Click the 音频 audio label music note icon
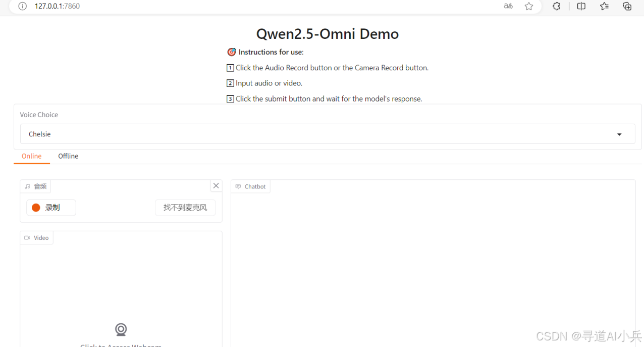Screen dimensions: 644x347 [27, 186]
